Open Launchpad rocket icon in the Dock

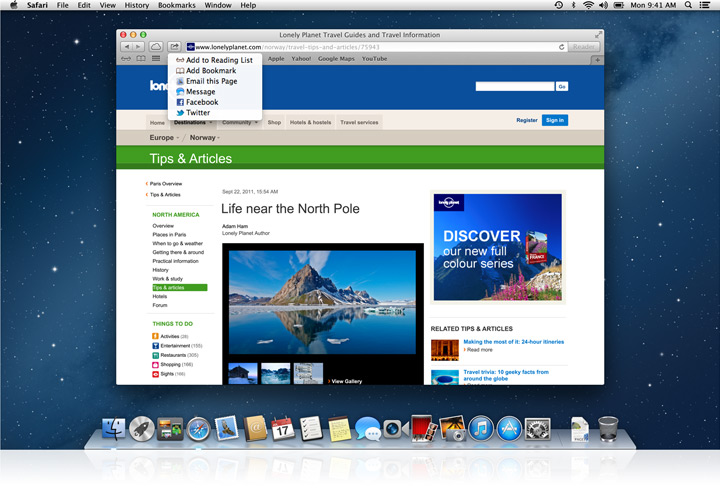coord(142,429)
